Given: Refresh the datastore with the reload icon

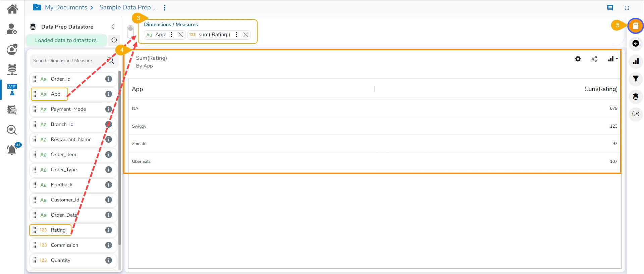Looking at the screenshot, I should coord(114,40).
